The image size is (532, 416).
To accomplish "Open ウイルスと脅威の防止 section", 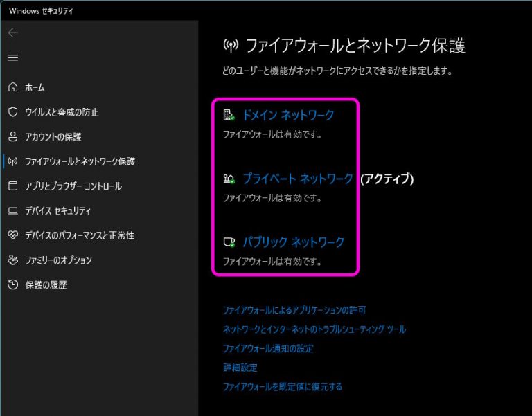I will click(62, 112).
